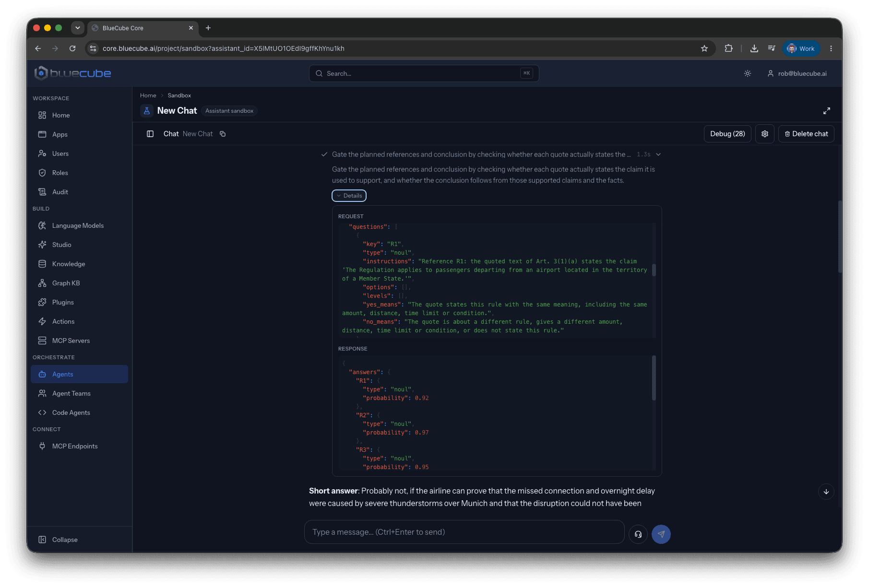Open the media controls icon

pos(772,48)
